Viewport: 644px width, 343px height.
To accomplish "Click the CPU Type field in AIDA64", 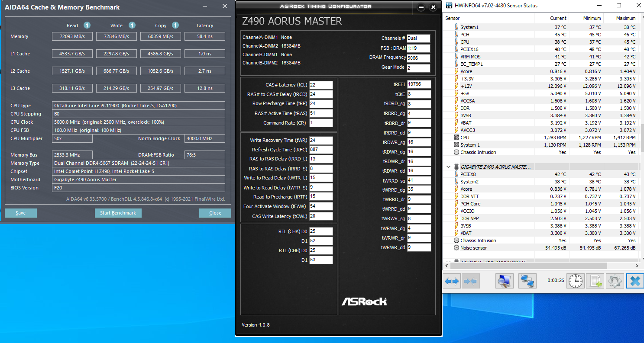I will 139,106.
